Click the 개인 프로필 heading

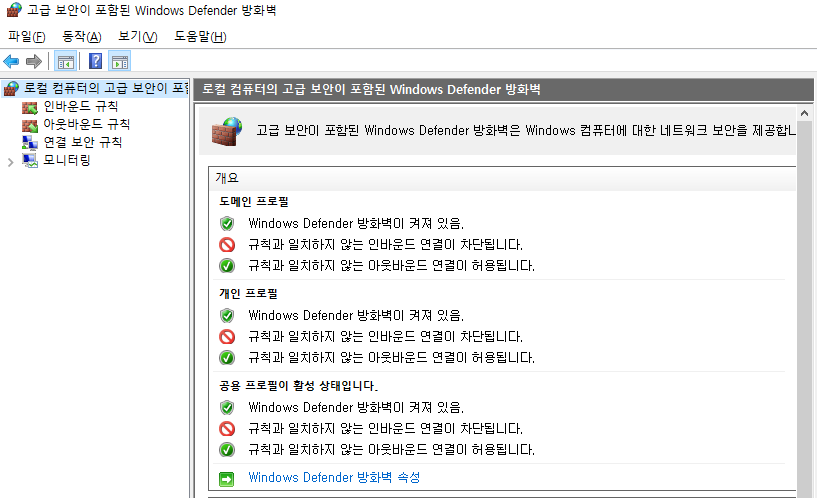pyautogui.click(x=248, y=294)
